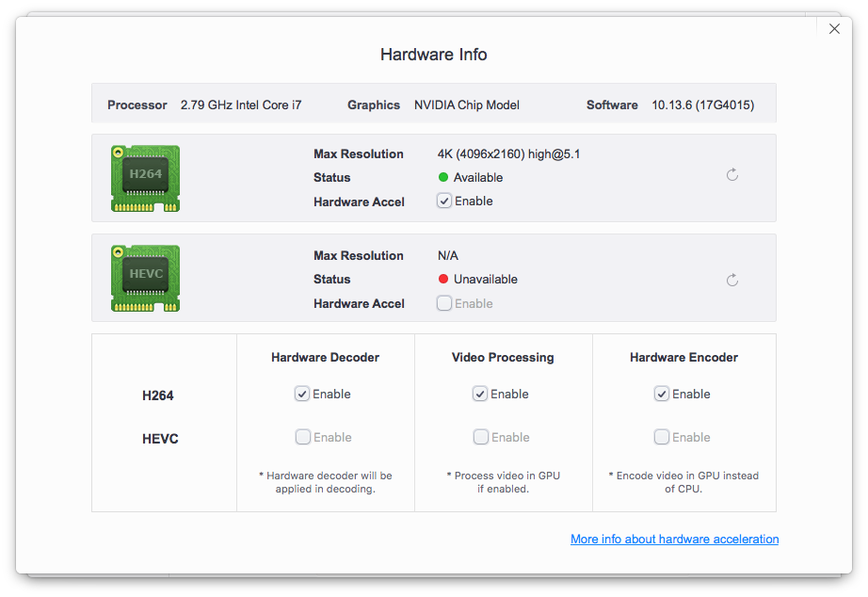Screen dimensions: 868x597
Task: Click the Hardware Info title
Action: [433, 55]
